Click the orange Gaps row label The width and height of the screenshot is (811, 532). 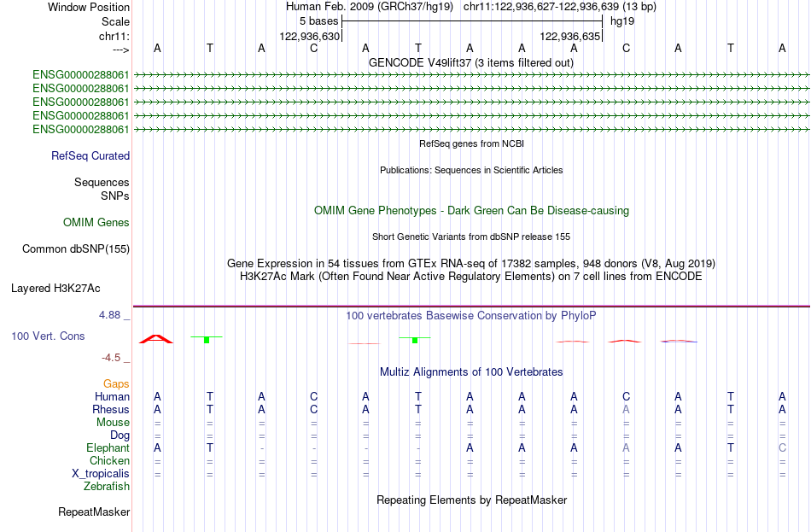click(116, 384)
